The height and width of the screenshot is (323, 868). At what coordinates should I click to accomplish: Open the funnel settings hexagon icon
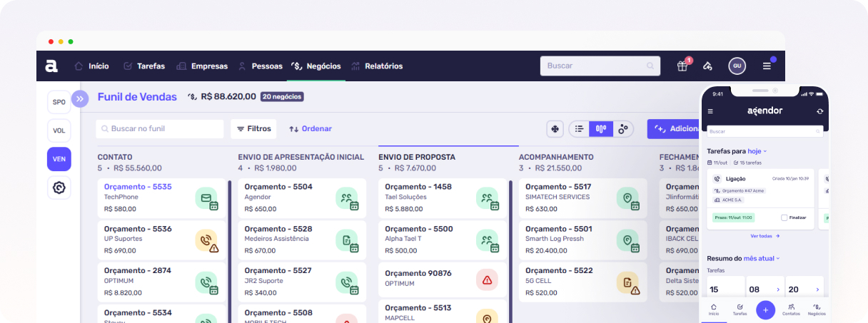(59, 188)
